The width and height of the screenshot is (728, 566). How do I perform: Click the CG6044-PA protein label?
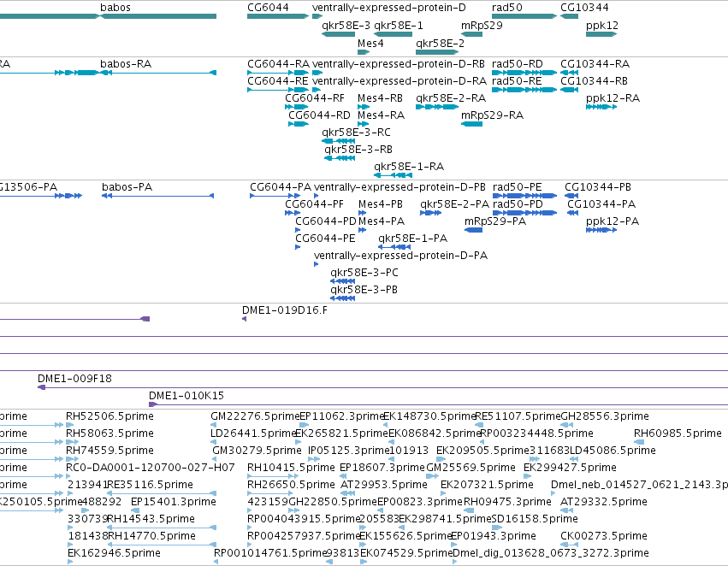click(x=281, y=187)
